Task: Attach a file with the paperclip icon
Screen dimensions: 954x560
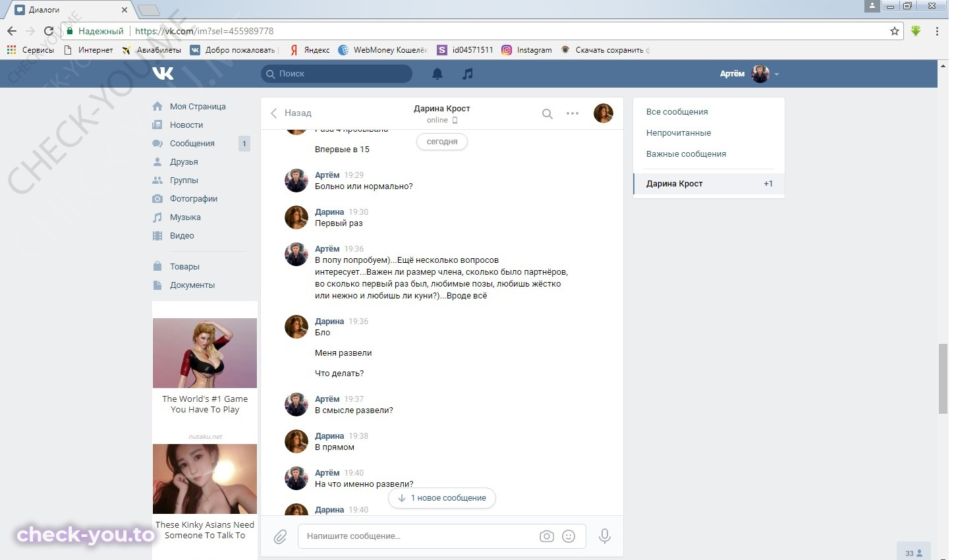Action: click(280, 537)
